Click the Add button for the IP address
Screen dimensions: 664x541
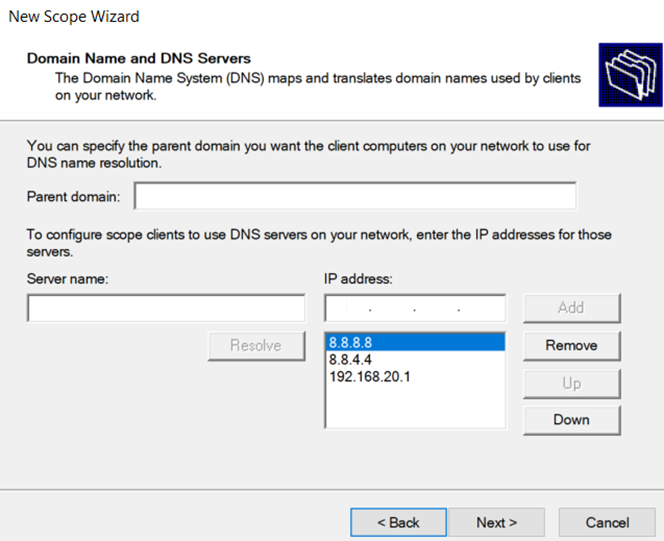tap(572, 308)
